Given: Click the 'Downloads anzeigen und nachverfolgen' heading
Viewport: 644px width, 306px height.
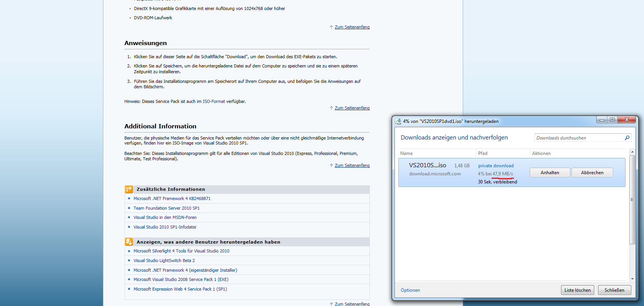Looking at the screenshot, I should [454, 138].
